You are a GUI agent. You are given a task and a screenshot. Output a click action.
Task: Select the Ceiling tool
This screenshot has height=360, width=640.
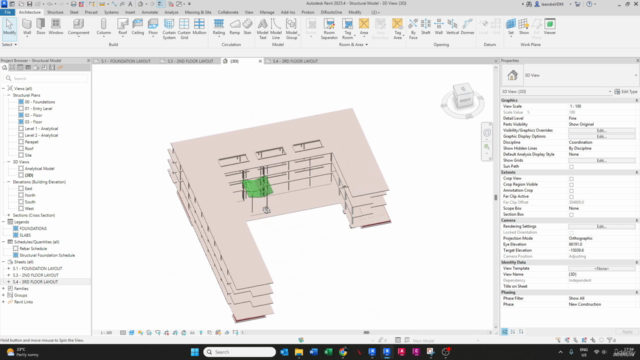138,27
